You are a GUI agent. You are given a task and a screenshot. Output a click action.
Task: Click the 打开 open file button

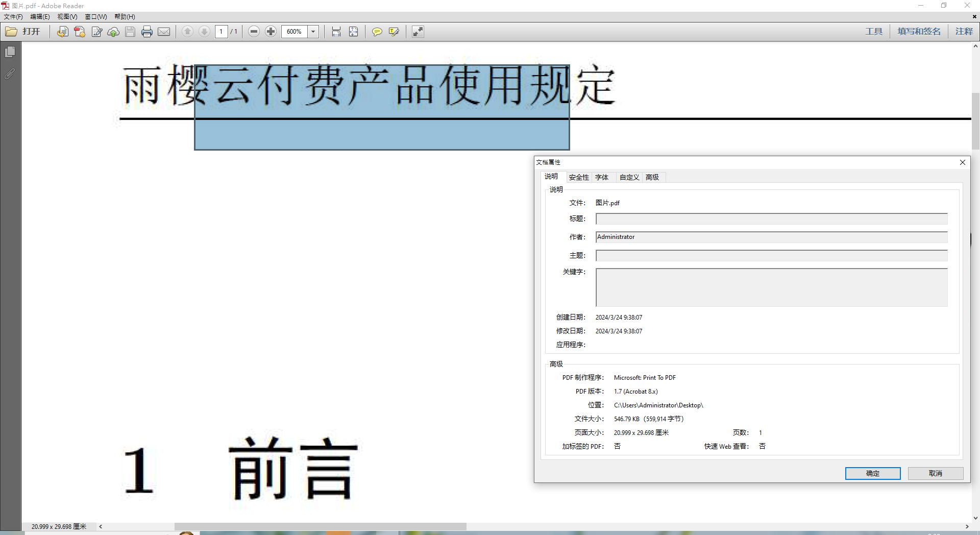click(x=23, y=32)
